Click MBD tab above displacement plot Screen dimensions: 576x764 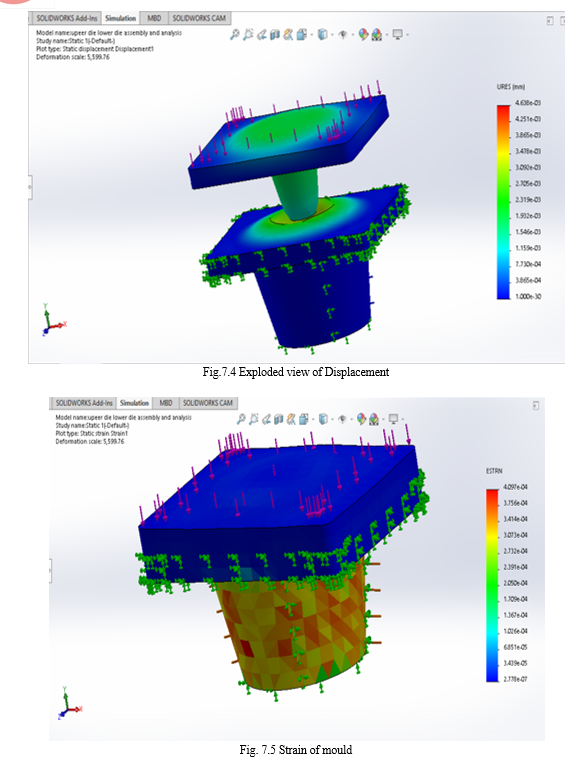coord(154,18)
